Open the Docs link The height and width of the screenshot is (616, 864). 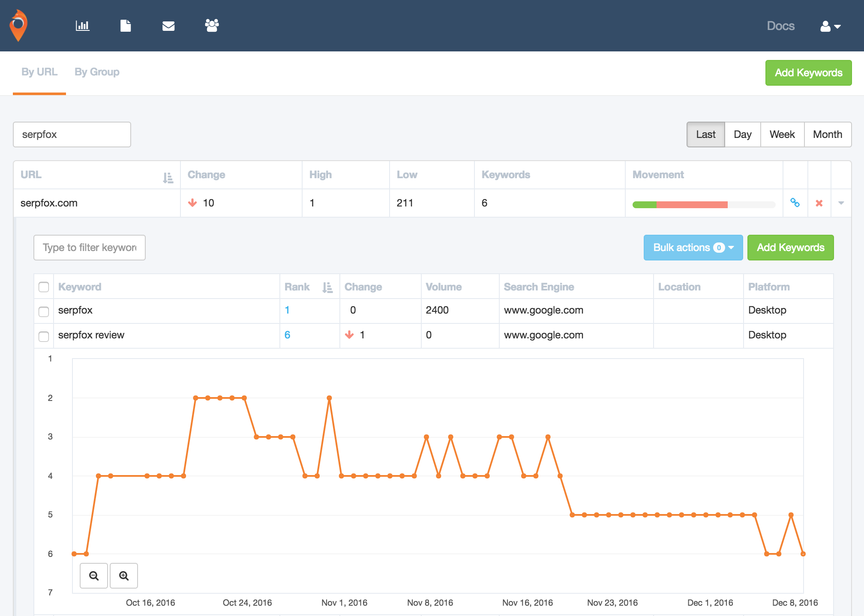[x=780, y=26]
